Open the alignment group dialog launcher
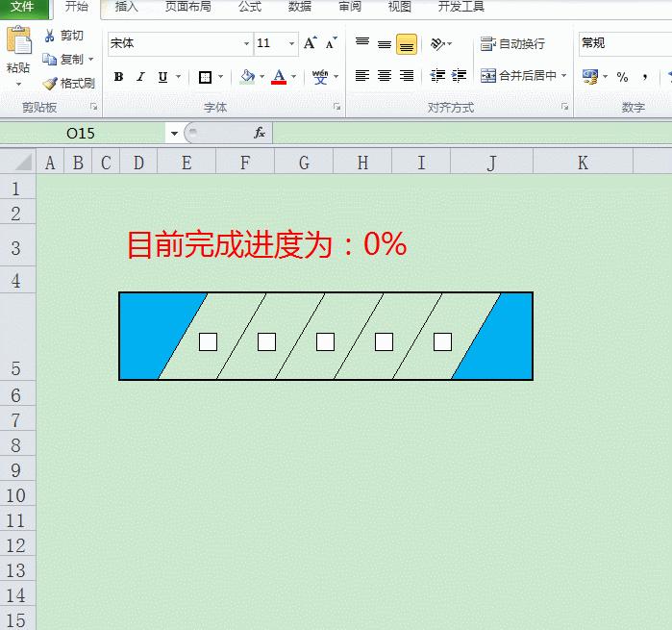The width and height of the screenshot is (672, 630). 565,107
